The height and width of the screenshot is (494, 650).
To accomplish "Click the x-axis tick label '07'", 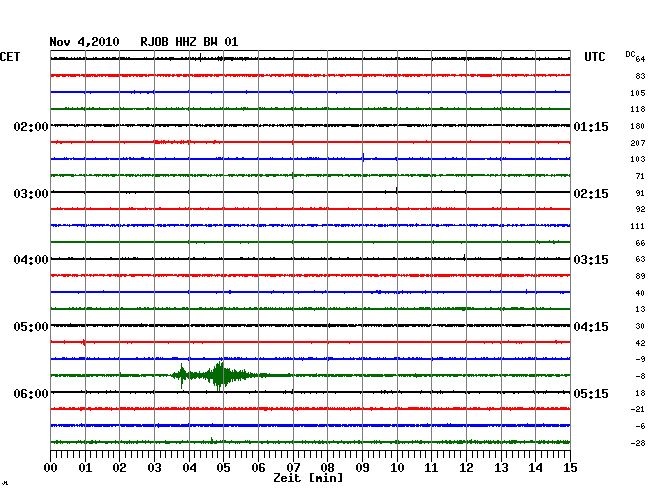I will pyautogui.click(x=293, y=468).
